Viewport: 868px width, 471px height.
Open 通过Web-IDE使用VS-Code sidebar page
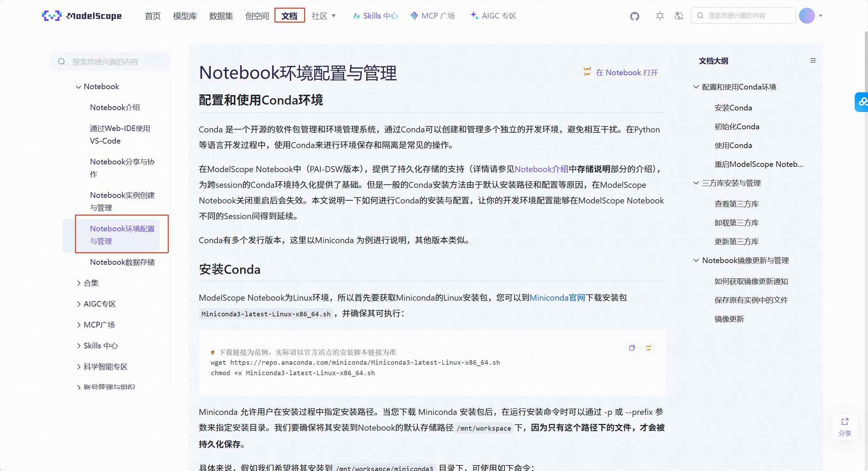(x=120, y=134)
